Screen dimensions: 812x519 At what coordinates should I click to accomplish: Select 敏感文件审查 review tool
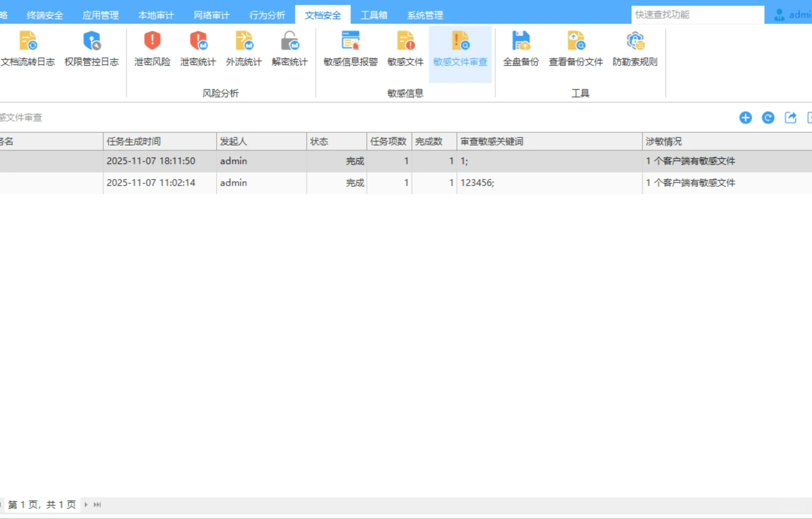click(x=460, y=48)
